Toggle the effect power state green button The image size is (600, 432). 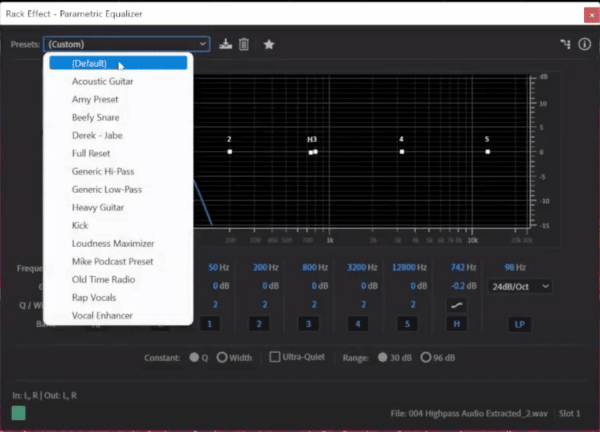tap(18, 413)
